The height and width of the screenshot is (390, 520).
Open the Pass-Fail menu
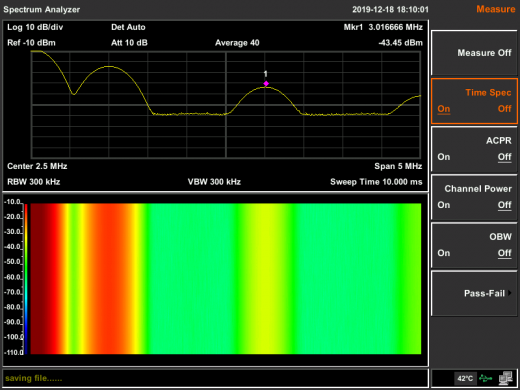[474, 293]
